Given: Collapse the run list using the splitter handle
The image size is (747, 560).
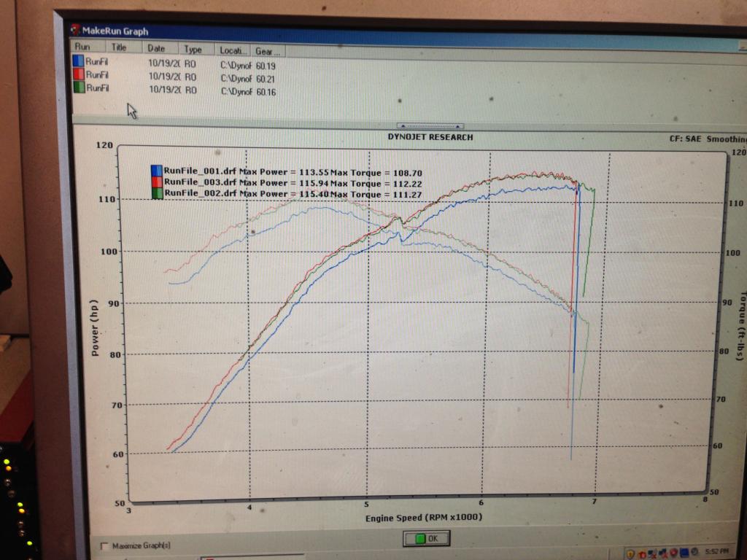Looking at the screenshot, I should pyautogui.click(x=430, y=125).
